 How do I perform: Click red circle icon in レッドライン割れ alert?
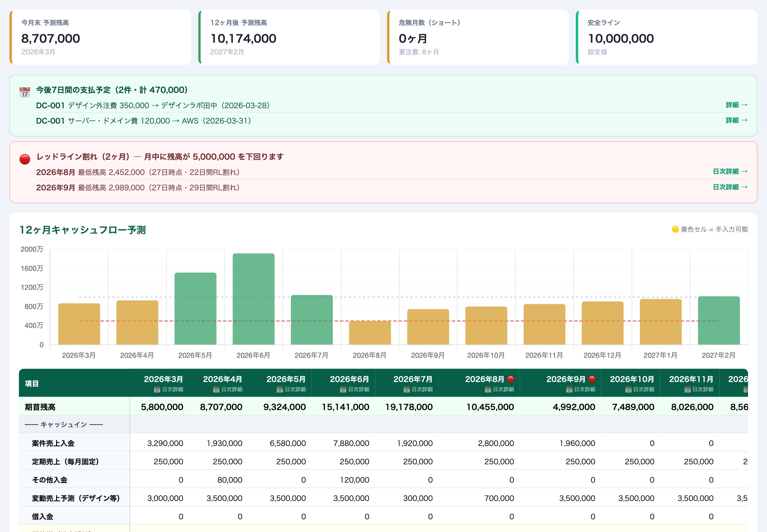tap(25, 159)
